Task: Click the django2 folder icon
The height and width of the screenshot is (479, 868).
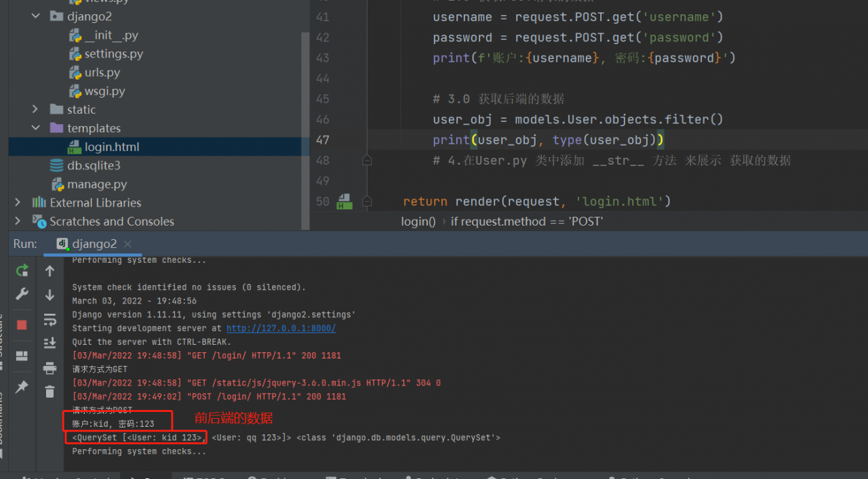Action: click(x=57, y=16)
